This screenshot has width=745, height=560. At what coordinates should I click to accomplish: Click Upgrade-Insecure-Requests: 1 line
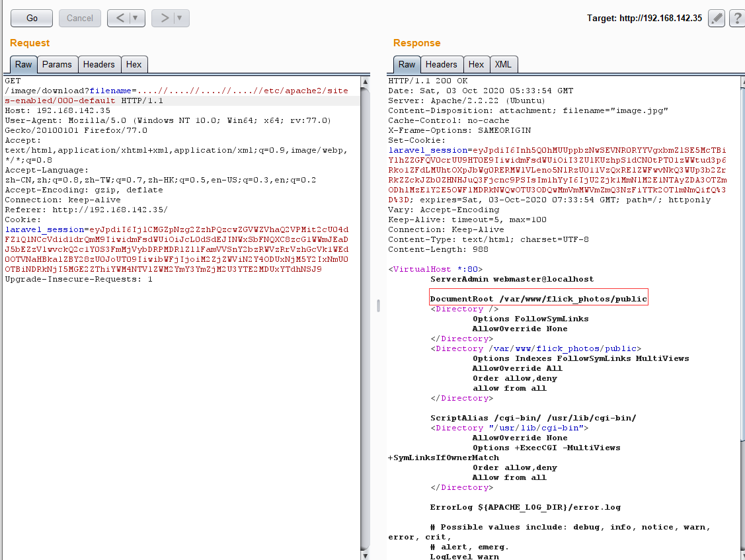pyautogui.click(x=79, y=279)
